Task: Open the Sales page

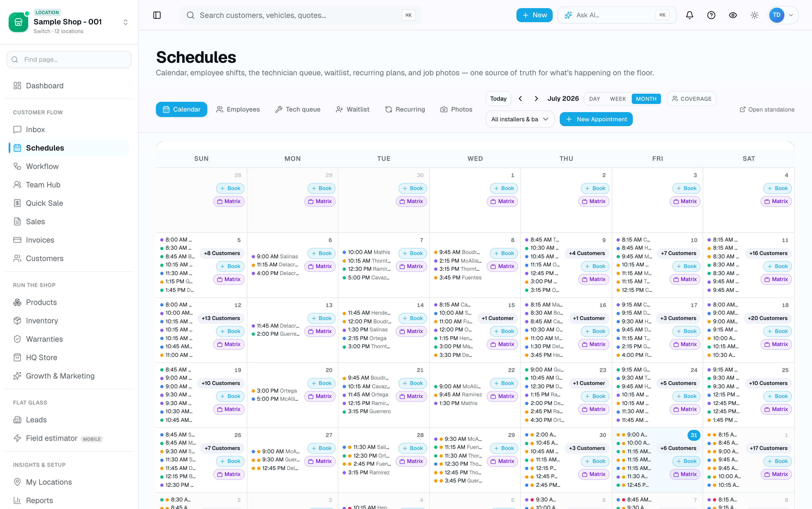Action: (69, 221)
